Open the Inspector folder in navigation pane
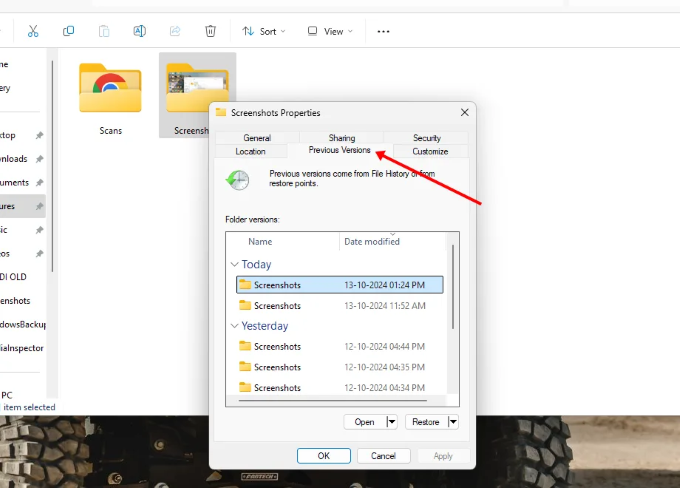This screenshot has width=680, height=488. [x=23, y=348]
